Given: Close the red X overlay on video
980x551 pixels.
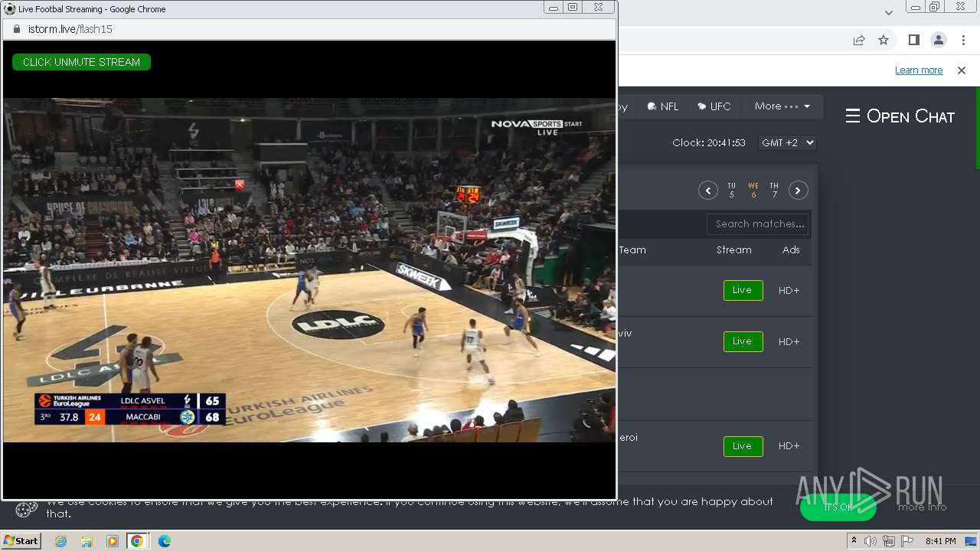Looking at the screenshot, I should [x=240, y=184].
